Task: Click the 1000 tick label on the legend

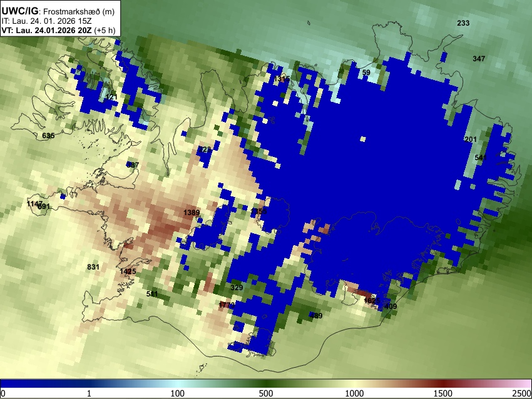Action: coord(354,393)
